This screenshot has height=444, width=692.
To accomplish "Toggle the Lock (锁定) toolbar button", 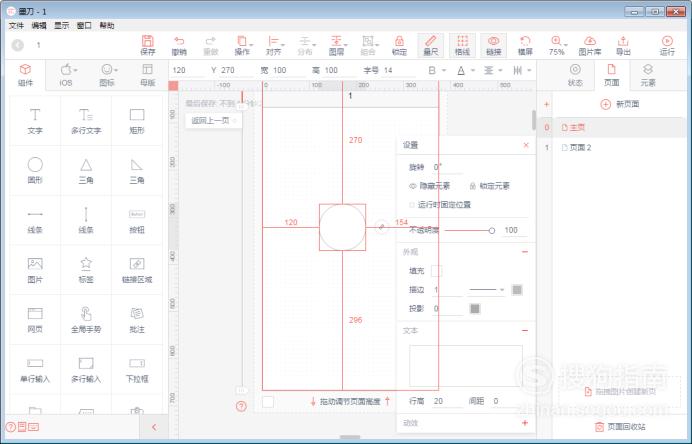I will click(x=399, y=45).
